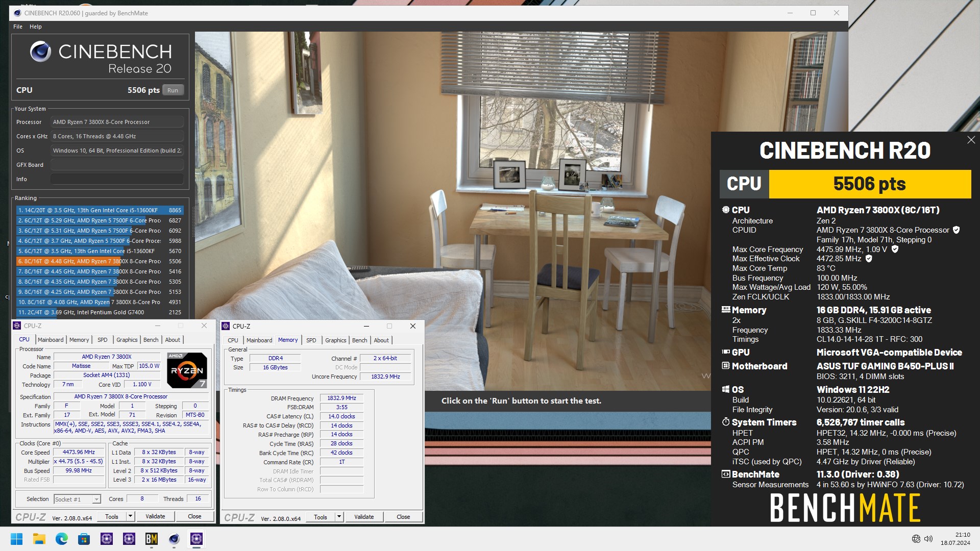This screenshot has height=551, width=980.
Task: Click the left CPU-Z title bar icon
Action: point(17,325)
